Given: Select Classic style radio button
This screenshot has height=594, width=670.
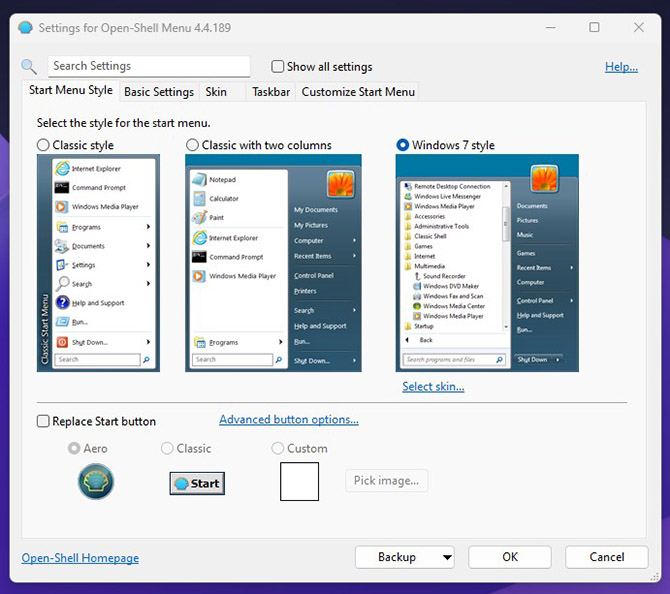Looking at the screenshot, I should [x=43, y=145].
